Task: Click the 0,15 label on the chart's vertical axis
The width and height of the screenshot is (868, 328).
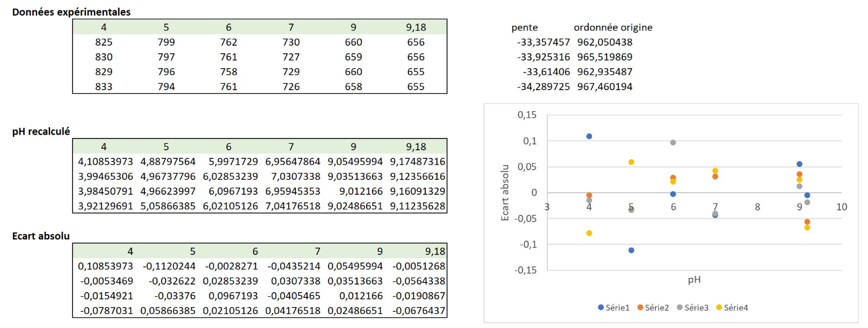Action: (527, 115)
